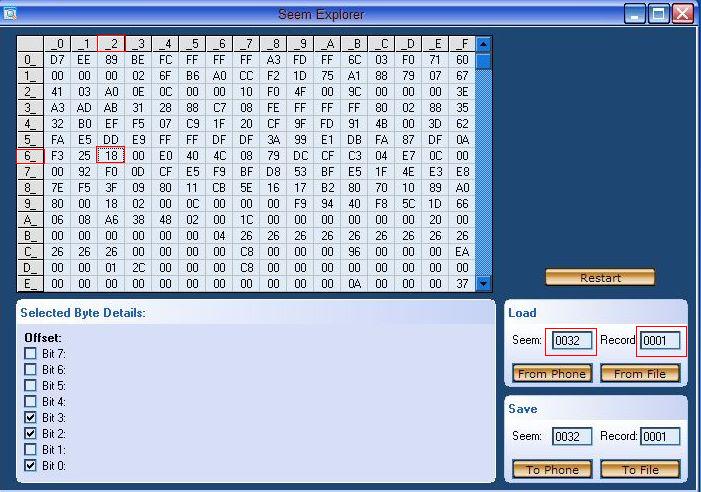Viewport: 701px width, 492px height.
Task: Select cell 0A in row E_
Action: click(354, 284)
